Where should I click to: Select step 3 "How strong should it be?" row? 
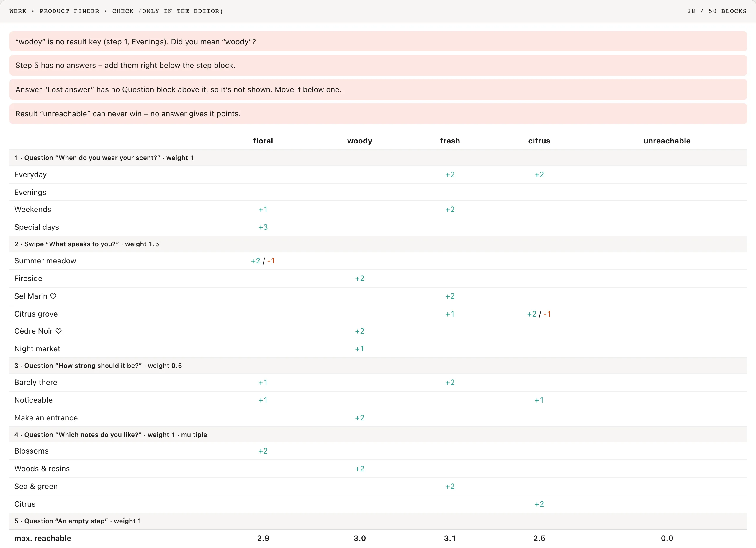tap(378, 366)
